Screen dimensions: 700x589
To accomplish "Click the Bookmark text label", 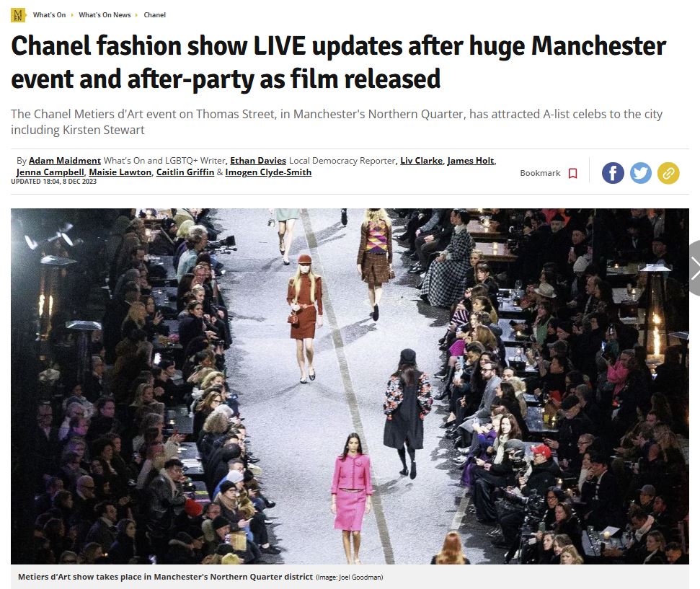I will tap(540, 173).
